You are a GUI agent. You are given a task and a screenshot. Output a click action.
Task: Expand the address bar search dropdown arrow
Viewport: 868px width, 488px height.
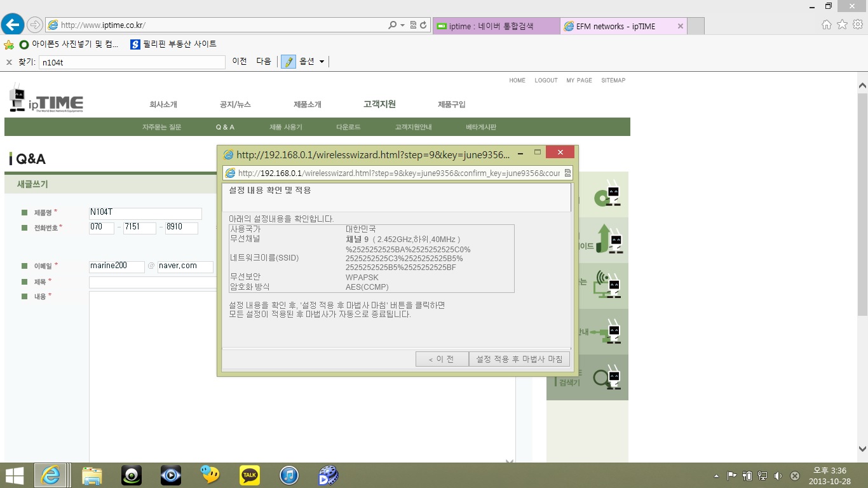(402, 25)
